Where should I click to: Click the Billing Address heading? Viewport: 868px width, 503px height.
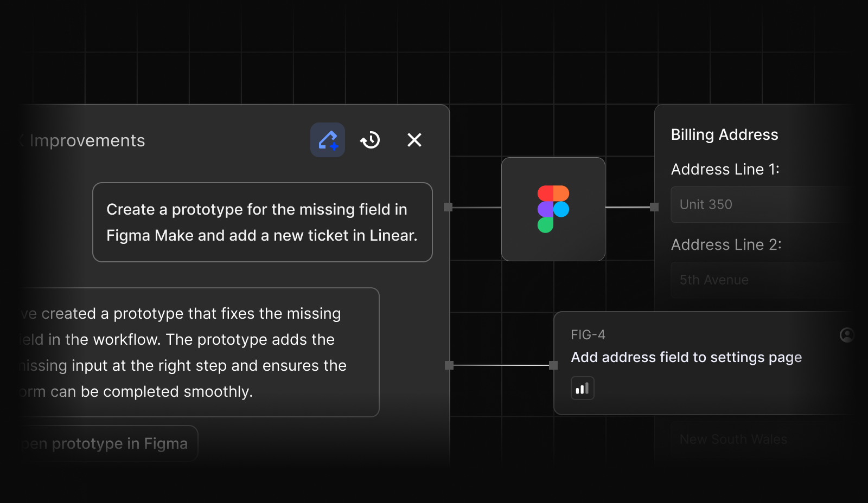point(724,134)
